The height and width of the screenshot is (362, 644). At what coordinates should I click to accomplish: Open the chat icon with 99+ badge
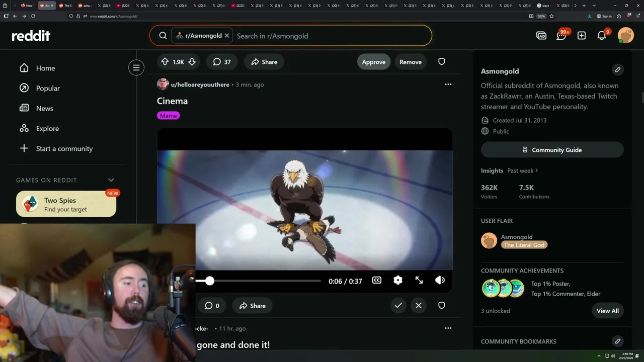[561, 36]
